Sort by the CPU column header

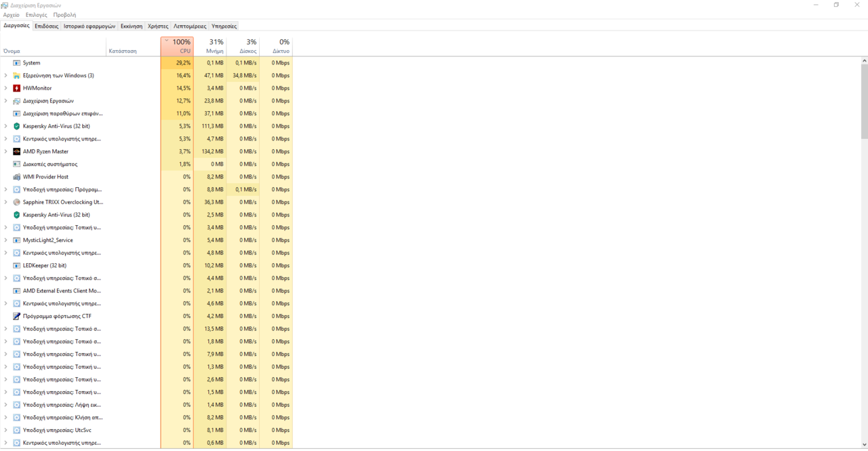click(177, 46)
